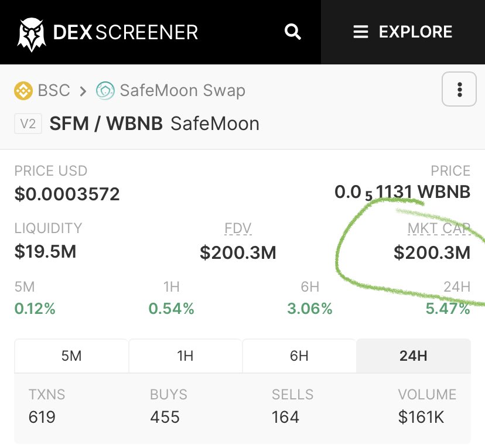Click the SafeMoon Swap logo icon
This screenshot has height=448, width=485.
coord(105,91)
